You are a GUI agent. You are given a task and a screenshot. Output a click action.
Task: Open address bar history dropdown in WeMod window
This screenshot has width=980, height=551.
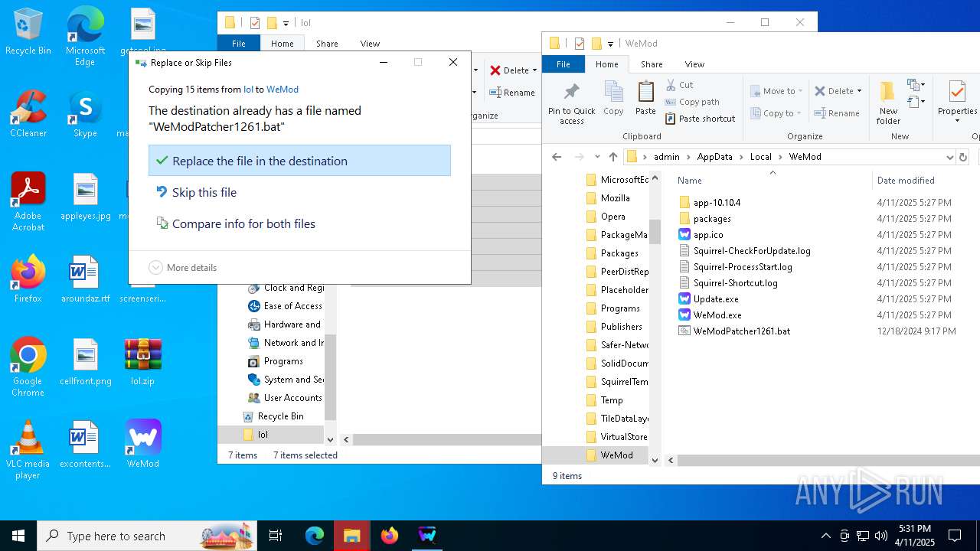click(949, 157)
